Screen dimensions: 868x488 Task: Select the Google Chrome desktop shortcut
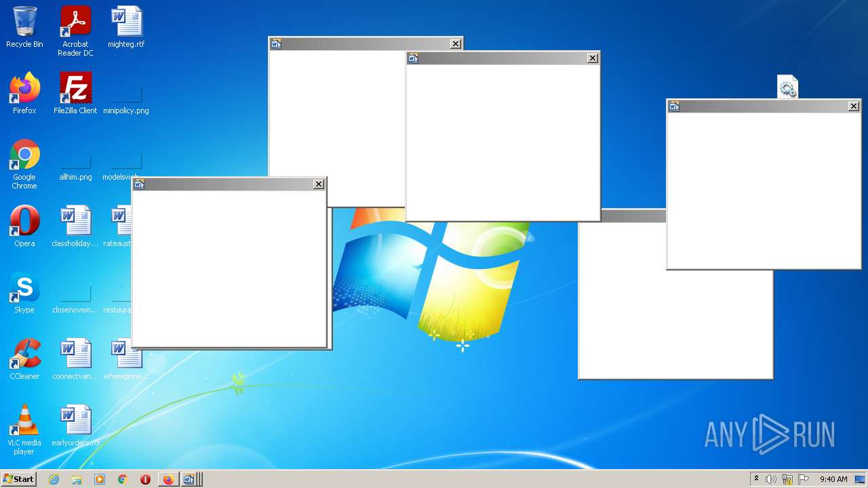pos(24,164)
